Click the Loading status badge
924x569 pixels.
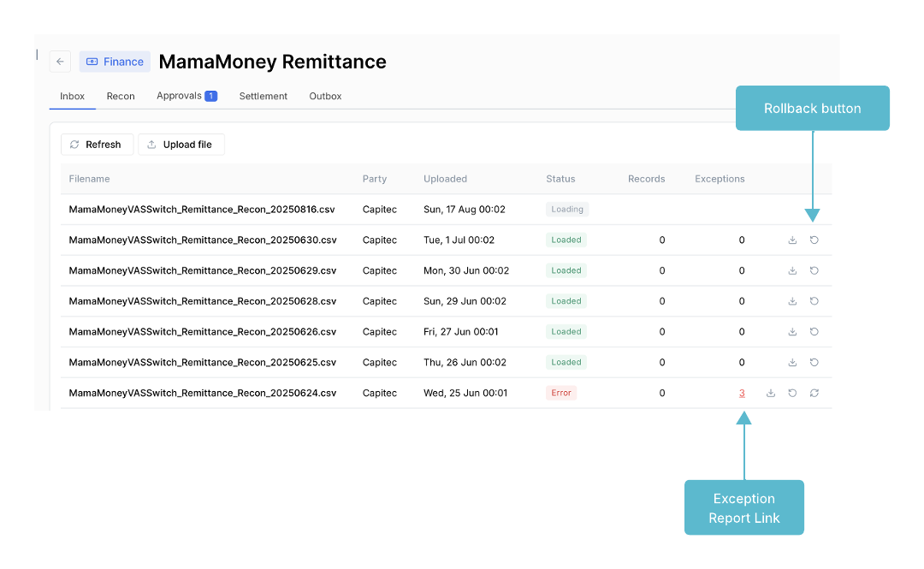pos(567,210)
